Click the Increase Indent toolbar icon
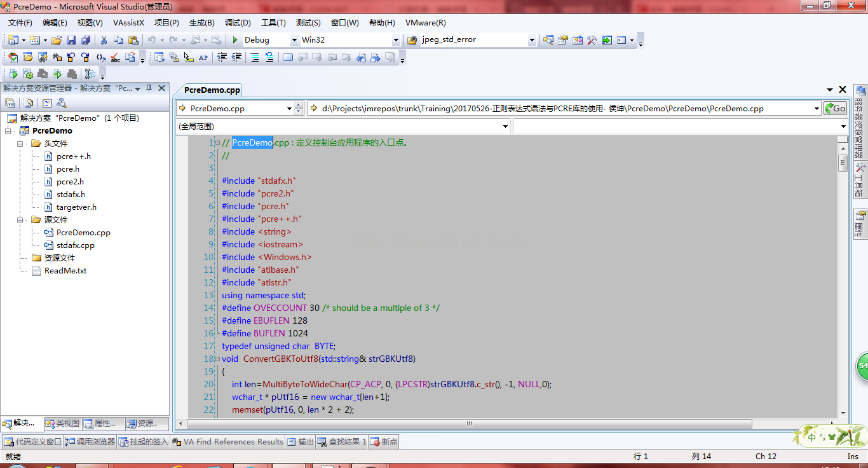The width and height of the screenshot is (868, 468). click(236, 57)
